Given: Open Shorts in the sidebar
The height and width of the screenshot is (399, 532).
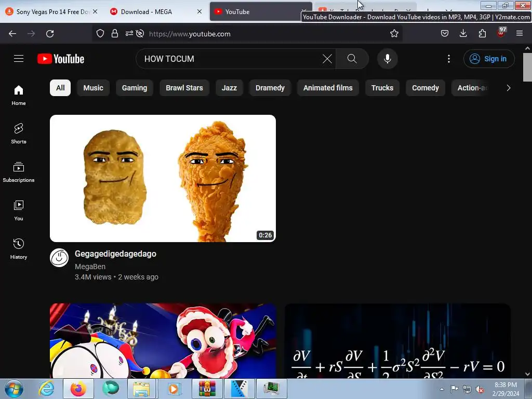Looking at the screenshot, I should [x=19, y=134].
